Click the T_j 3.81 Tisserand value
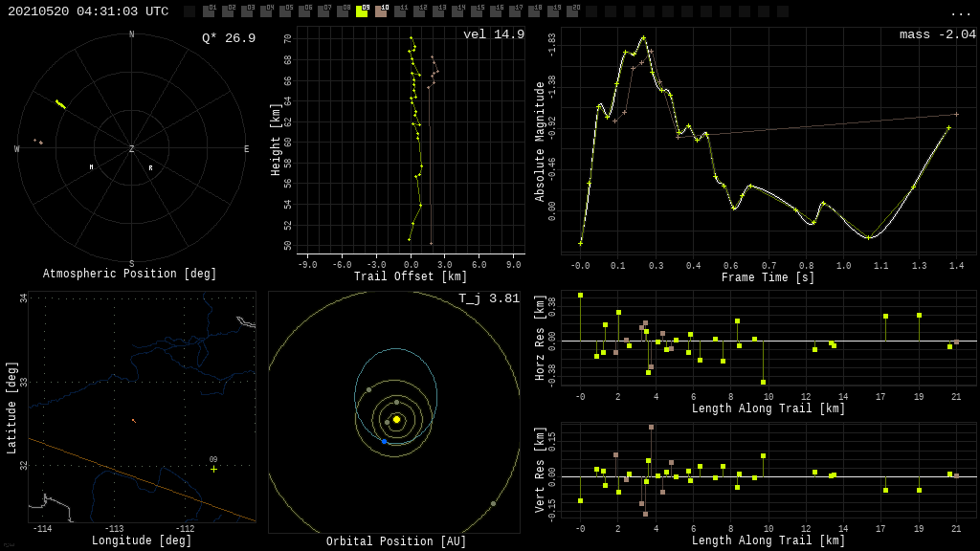The height and width of the screenshot is (551, 980). (x=488, y=298)
